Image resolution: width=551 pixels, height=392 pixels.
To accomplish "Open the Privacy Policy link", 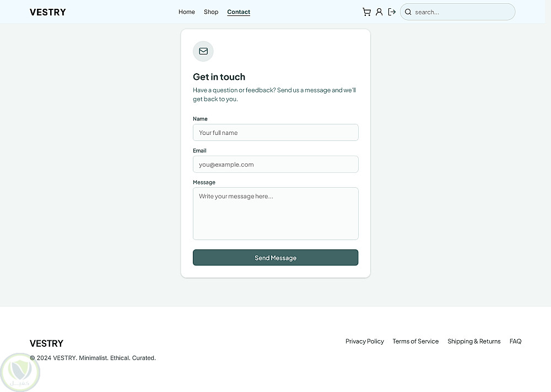I will pos(364,341).
